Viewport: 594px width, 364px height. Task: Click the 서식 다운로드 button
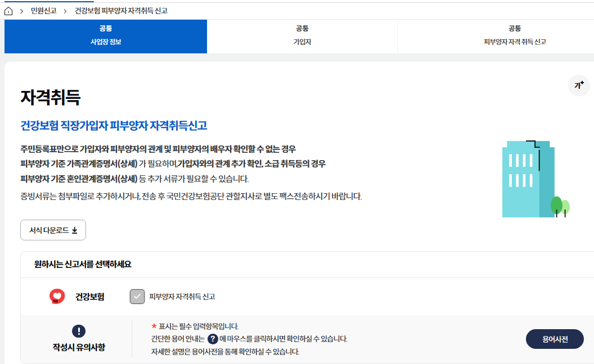(53, 230)
